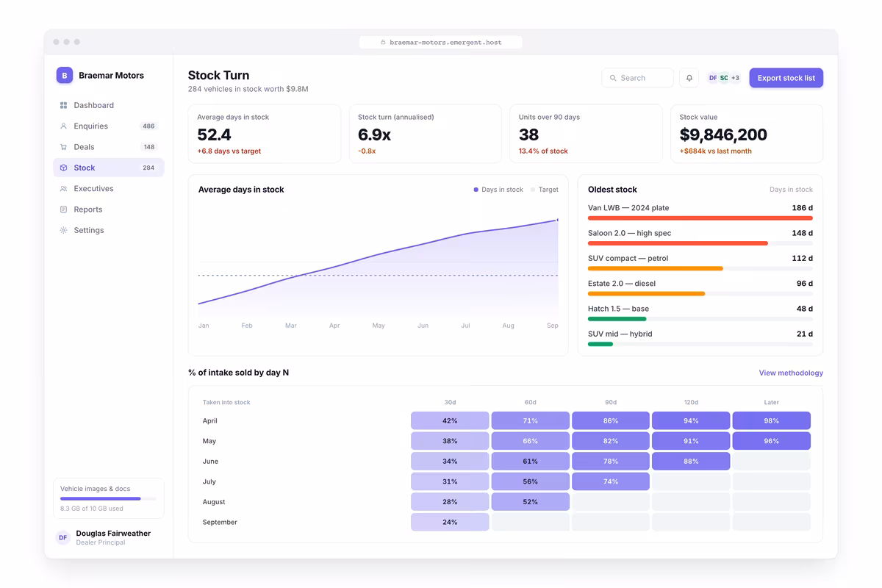The width and height of the screenshot is (882, 588).
Task: Click the Executives people icon
Action: coord(63,189)
